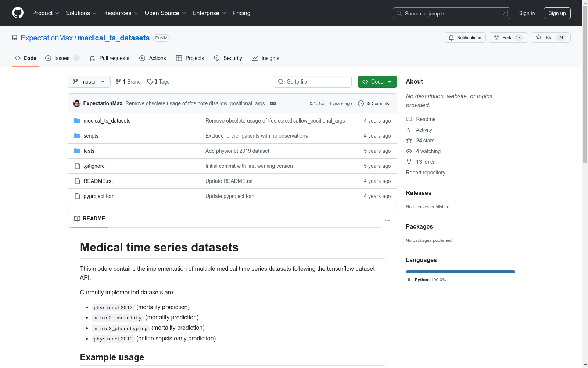588x368 pixels.
Task: Click the tests folder icon
Action: 77,151
